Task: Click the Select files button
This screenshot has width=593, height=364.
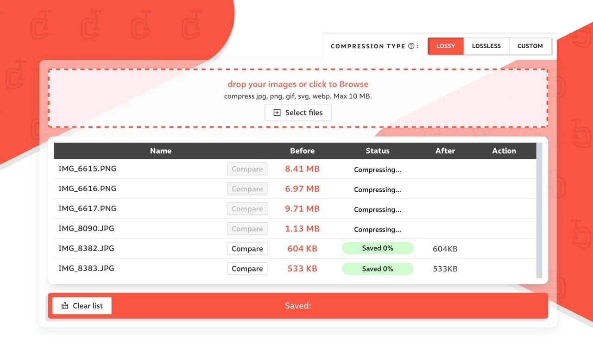Action: pos(298,113)
